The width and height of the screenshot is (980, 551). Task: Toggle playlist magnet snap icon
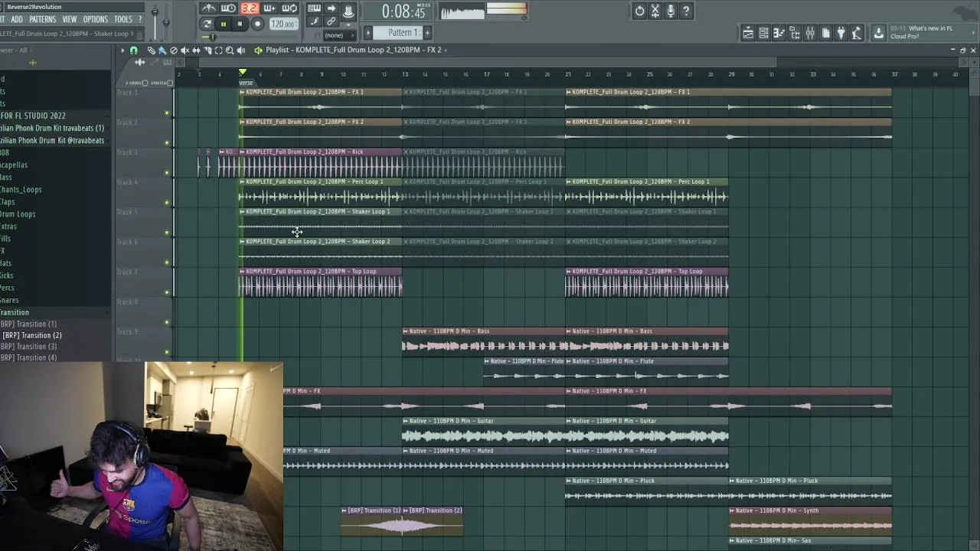[x=134, y=50]
